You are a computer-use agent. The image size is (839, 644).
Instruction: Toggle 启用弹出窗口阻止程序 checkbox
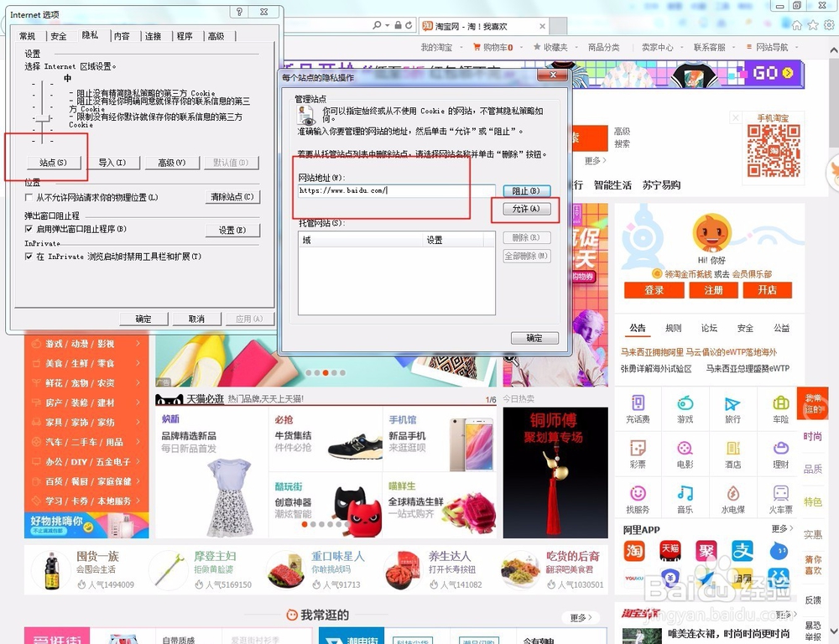pos(29,229)
